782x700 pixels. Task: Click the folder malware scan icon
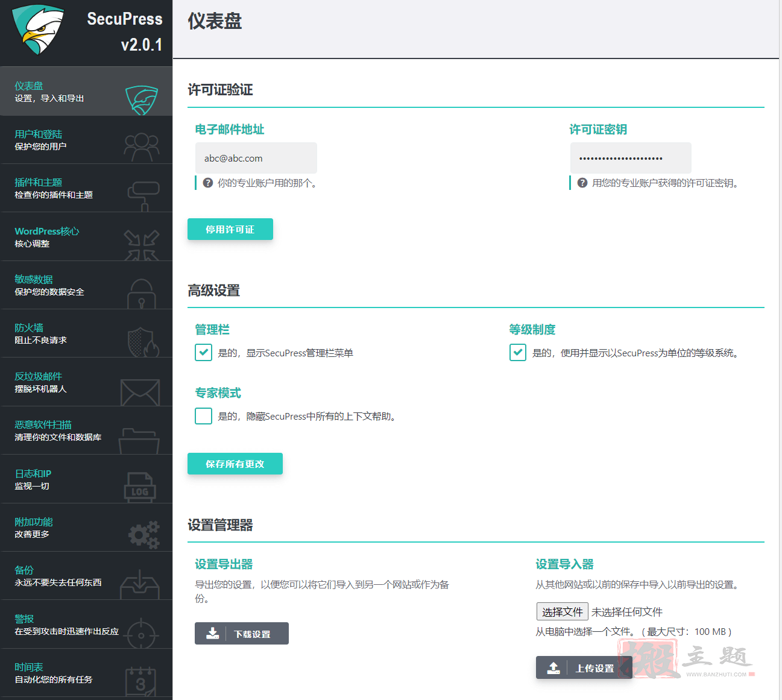point(139,441)
